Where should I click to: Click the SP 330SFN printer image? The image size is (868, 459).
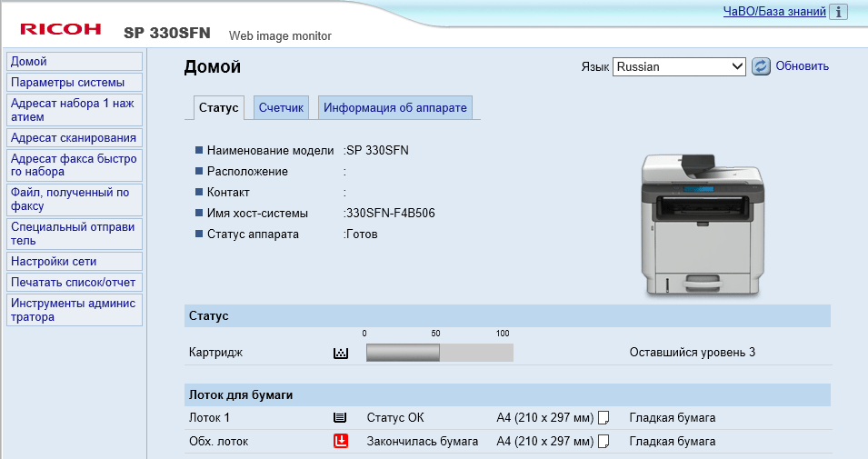coord(702,224)
